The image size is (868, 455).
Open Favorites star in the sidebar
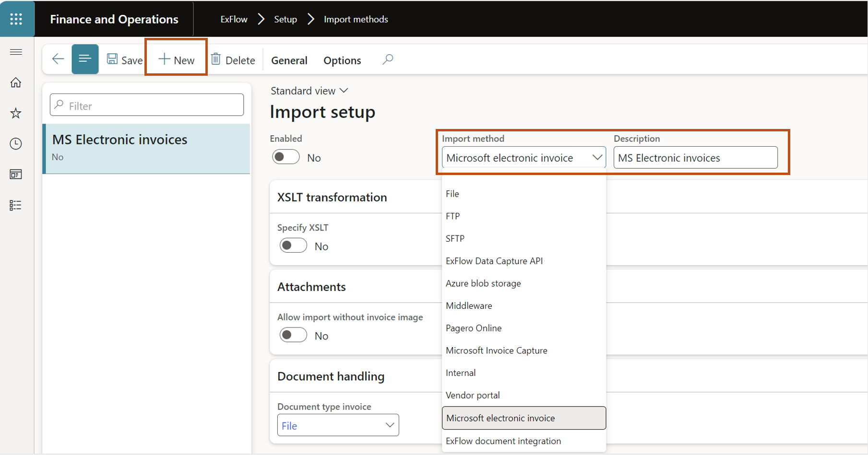coord(16,113)
